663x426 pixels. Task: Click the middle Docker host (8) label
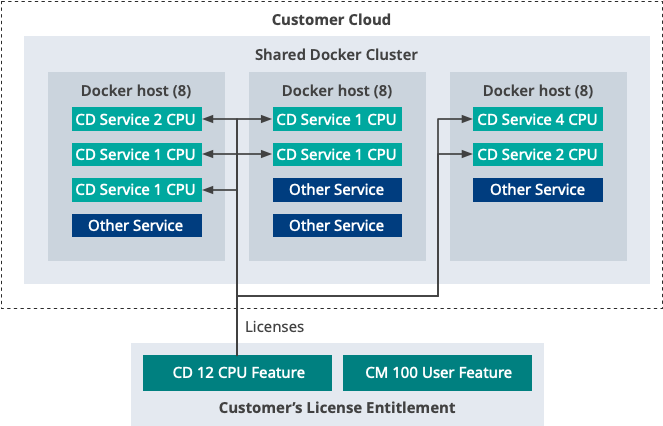click(x=336, y=90)
